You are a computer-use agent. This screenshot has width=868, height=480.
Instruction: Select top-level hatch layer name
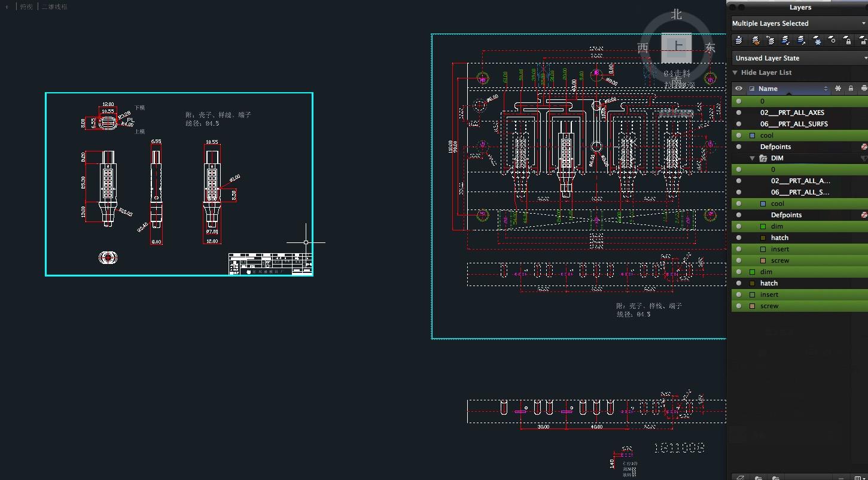pyautogui.click(x=769, y=283)
